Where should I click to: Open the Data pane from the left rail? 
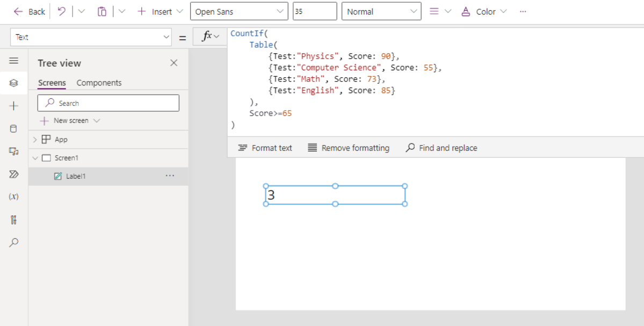pyautogui.click(x=15, y=128)
